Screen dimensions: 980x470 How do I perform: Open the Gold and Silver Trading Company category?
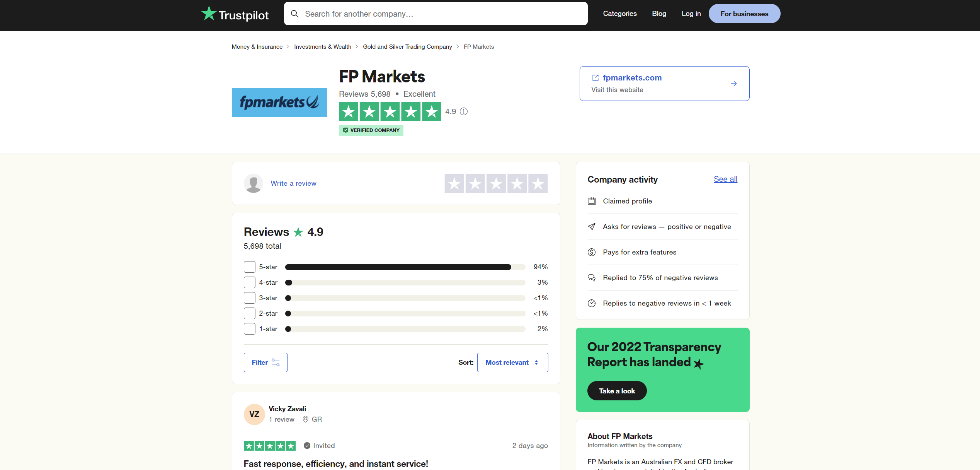[407, 46]
